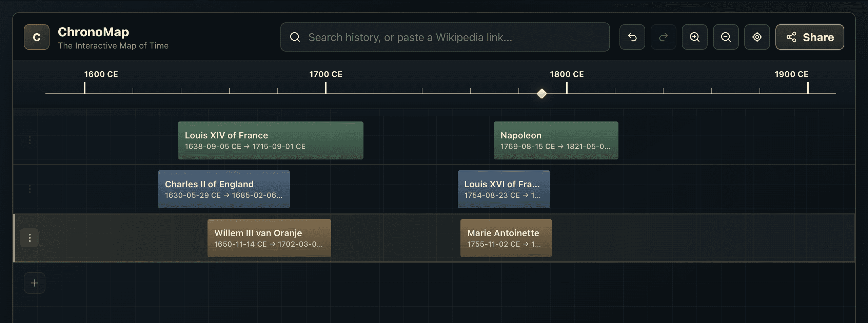This screenshot has height=323, width=868.
Task: Click the 1800 CE ruler label
Action: (x=567, y=74)
